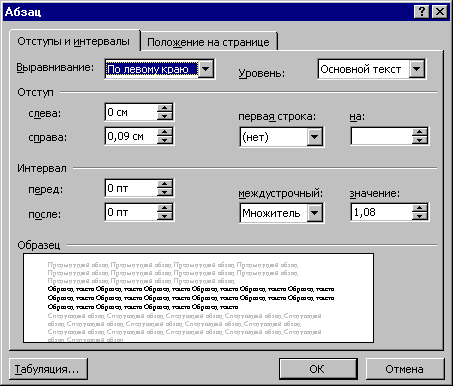Screen dimensions: 453x386
Task: Click the междустрочный: label
Action: click(281, 194)
